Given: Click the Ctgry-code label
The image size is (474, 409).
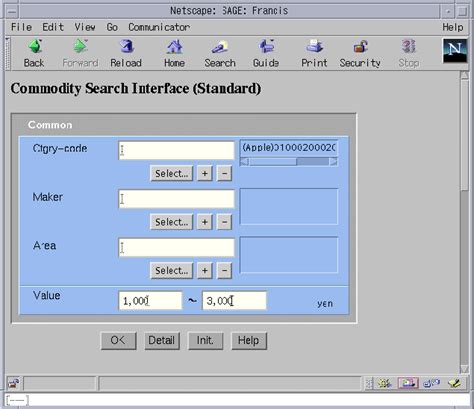Looking at the screenshot, I should (x=60, y=148).
